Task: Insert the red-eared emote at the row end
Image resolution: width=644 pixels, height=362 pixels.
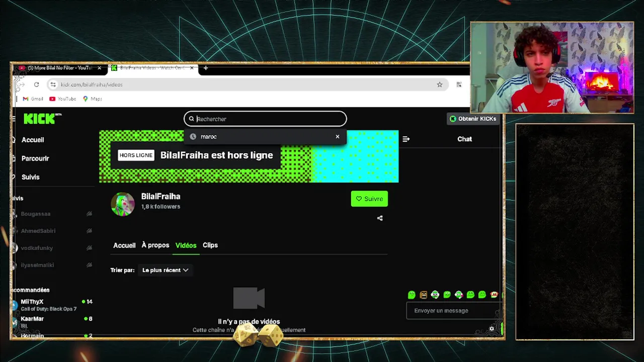Action: 494,295
